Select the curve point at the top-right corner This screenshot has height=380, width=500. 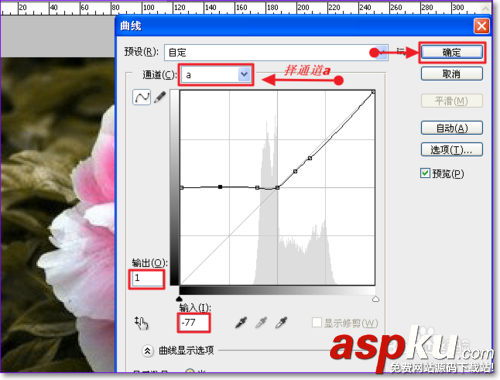pyautogui.click(x=373, y=92)
